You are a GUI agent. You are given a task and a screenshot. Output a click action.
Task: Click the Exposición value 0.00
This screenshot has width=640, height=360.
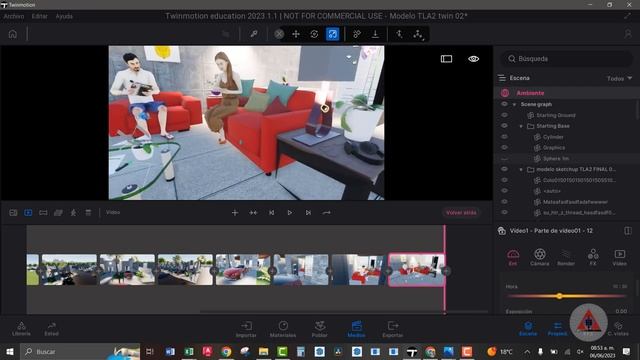click(x=621, y=311)
